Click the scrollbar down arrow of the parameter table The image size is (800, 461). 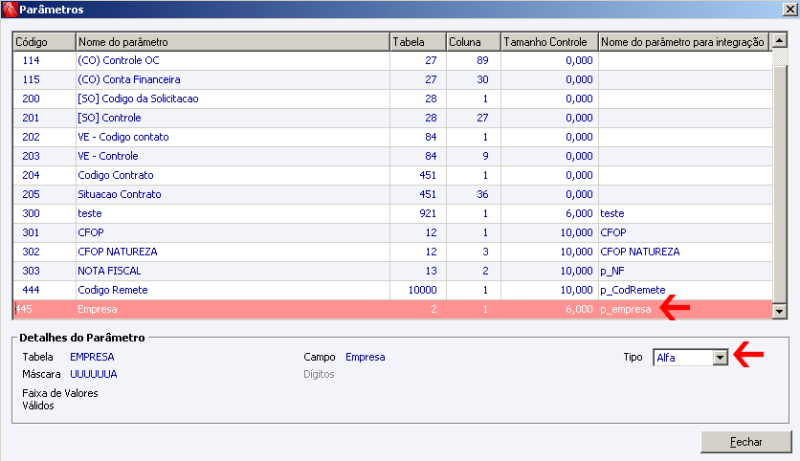[x=779, y=311]
